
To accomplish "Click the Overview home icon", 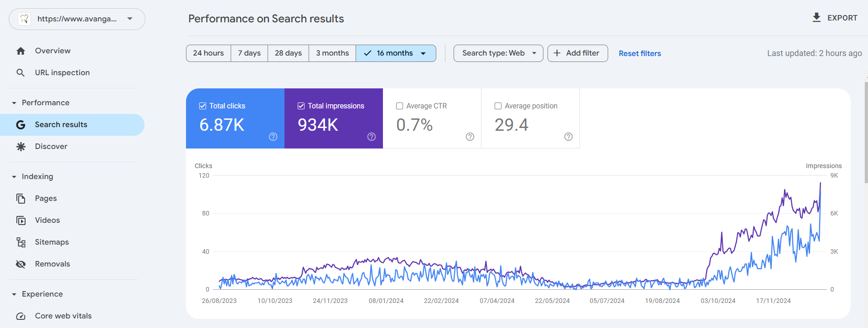I will (21, 51).
